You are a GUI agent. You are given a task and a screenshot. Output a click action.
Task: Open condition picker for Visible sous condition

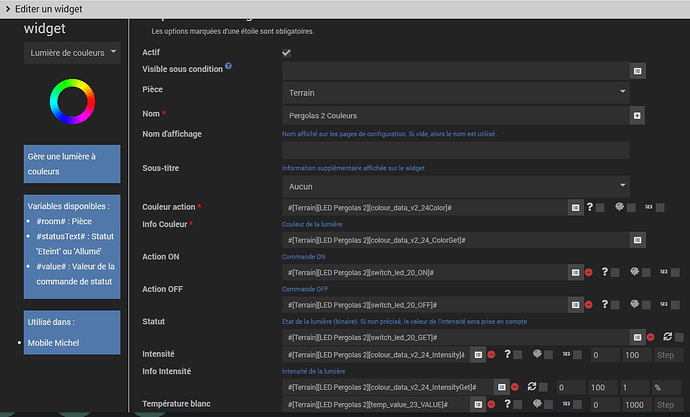point(637,71)
